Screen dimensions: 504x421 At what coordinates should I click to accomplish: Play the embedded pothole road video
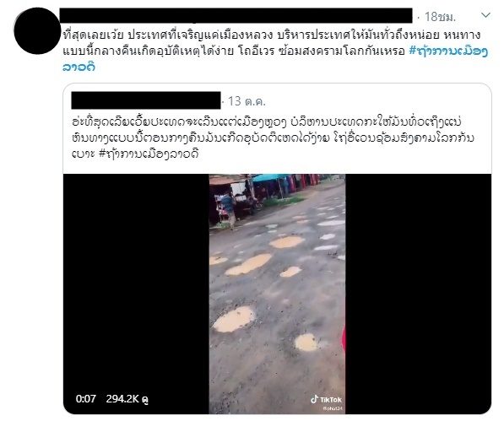click(277, 294)
